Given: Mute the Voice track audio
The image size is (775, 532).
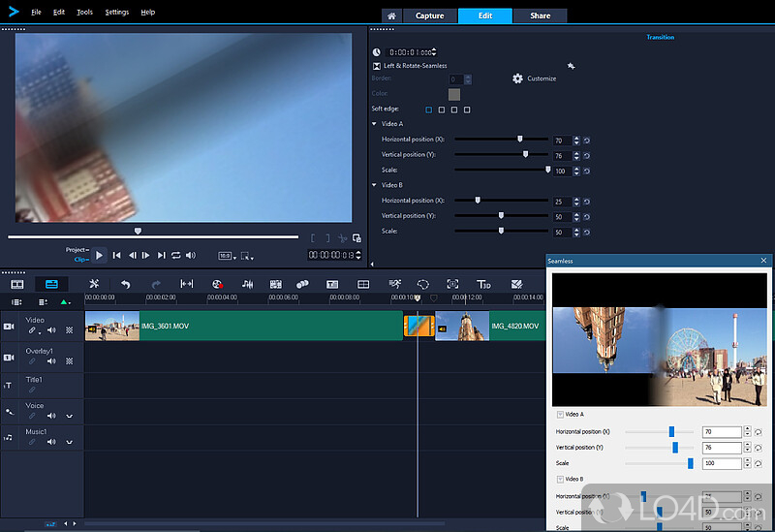Looking at the screenshot, I should tap(51, 416).
